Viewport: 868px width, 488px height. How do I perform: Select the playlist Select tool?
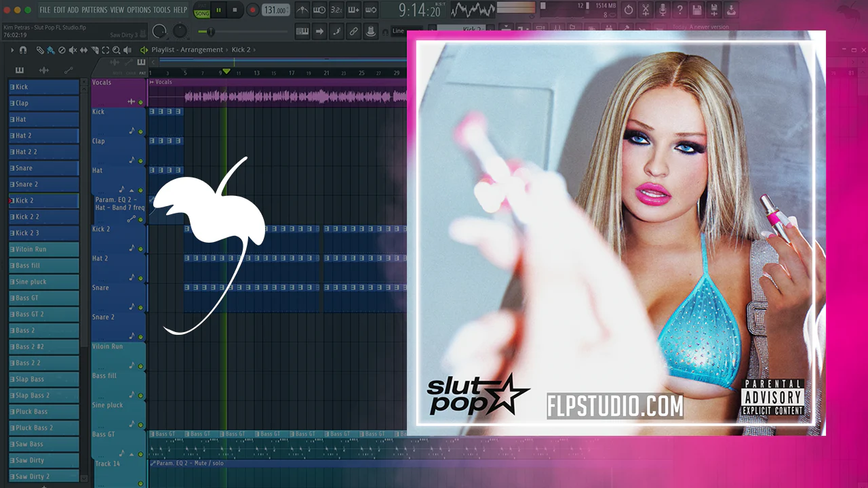pos(105,50)
